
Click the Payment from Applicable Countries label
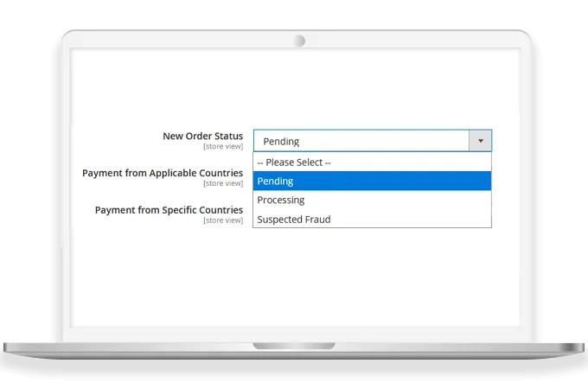point(163,173)
